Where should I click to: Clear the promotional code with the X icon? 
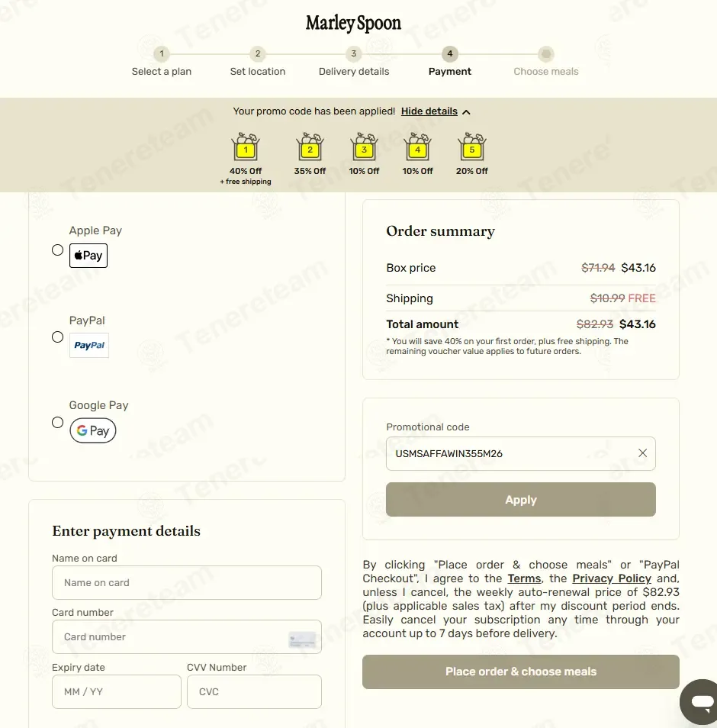[x=642, y=453]
